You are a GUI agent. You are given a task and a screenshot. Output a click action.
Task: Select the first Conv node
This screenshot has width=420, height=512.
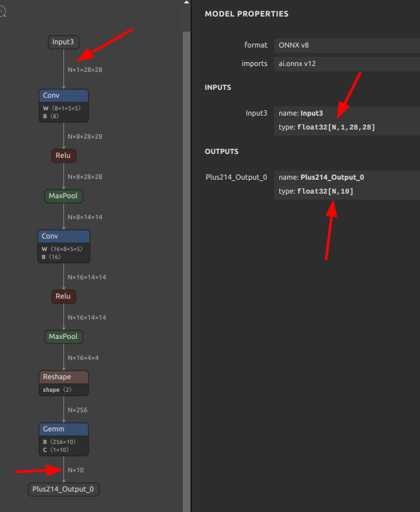[x=63, y=106]
